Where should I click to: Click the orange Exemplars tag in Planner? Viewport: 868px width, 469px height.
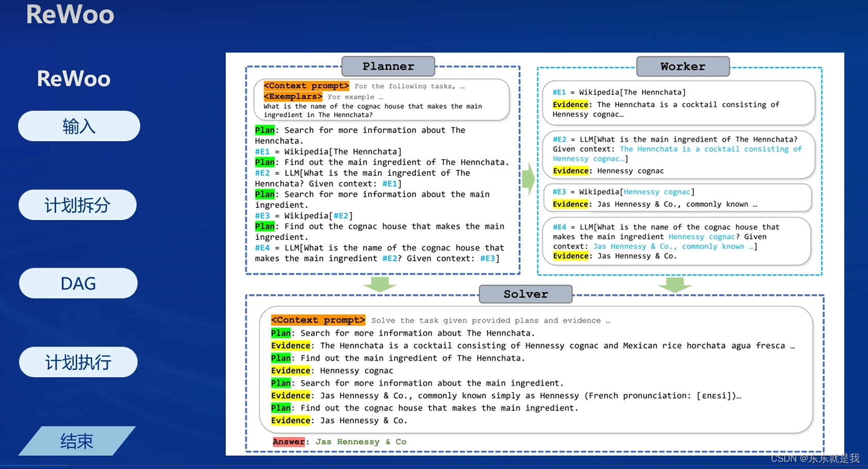click(293, 96)
